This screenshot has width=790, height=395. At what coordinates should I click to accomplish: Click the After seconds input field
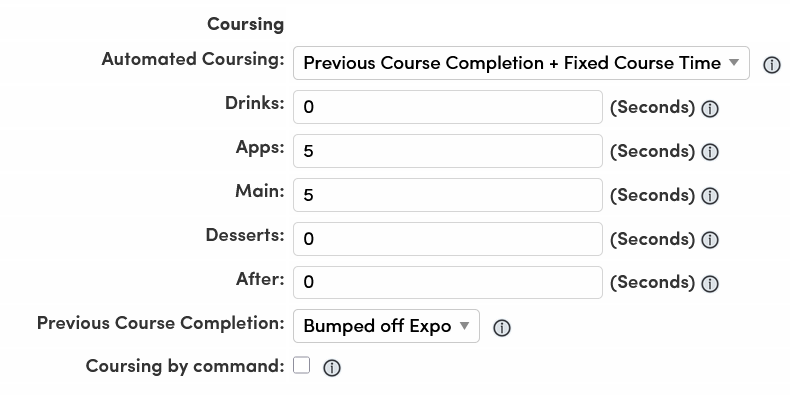[447, 282]
